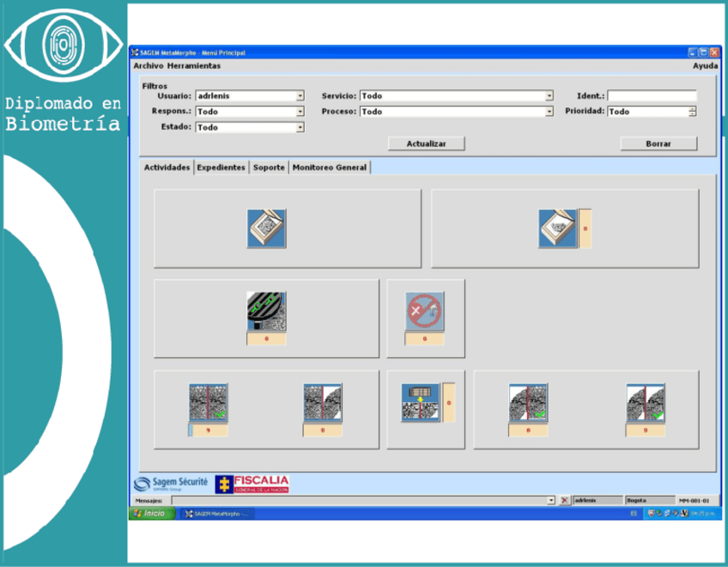Expand the Respons. dropdown
Viewport: 728px width, 567px height.
pyautogui.click(x=300, y=112)
